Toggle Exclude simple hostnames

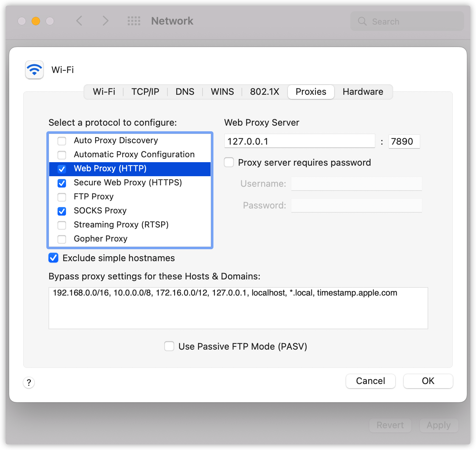[53, 258]
